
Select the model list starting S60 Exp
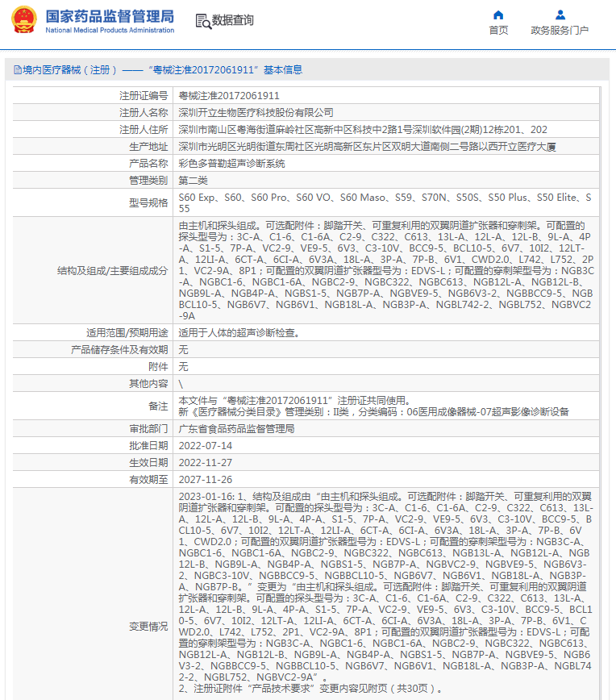385,202
